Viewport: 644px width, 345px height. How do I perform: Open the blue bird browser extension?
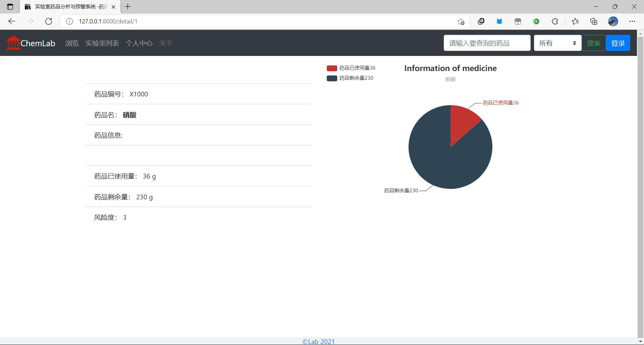tap(499, 21)
